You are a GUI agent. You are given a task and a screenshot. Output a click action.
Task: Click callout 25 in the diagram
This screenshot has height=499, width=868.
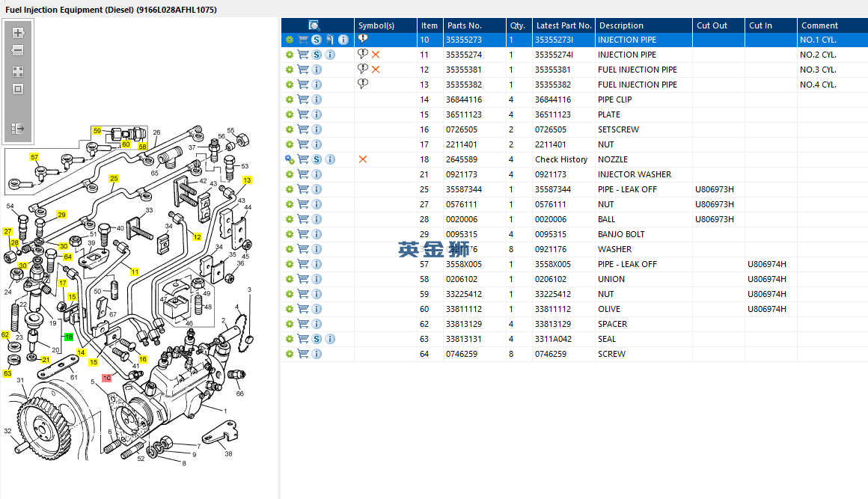[x=114, y=179]
